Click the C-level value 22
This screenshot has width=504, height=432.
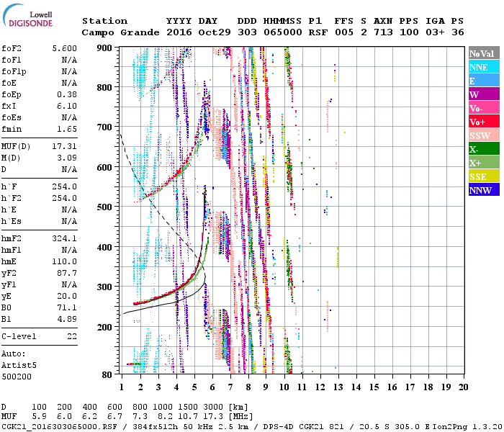72,336
